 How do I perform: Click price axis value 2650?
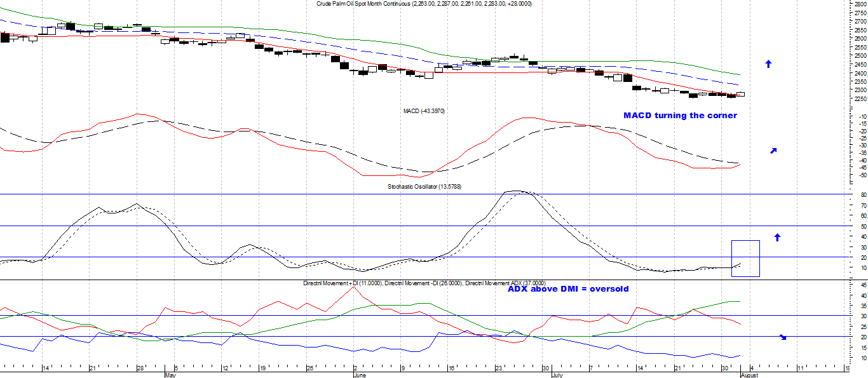[859, 30]
